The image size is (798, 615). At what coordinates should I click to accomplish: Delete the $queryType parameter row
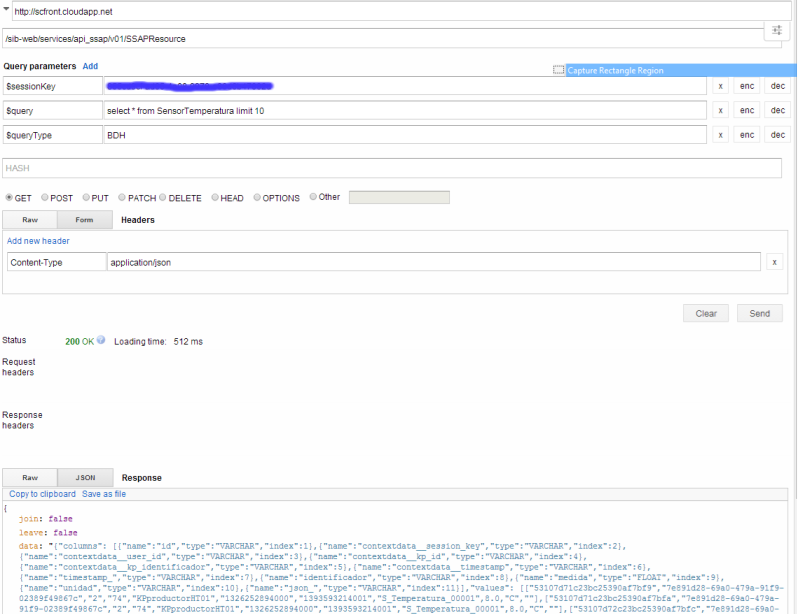click(x=720, y=134)
